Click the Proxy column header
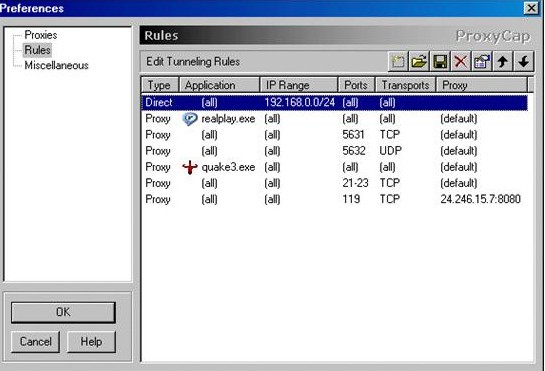Screen dimensions: 545x371 point(482,85)
